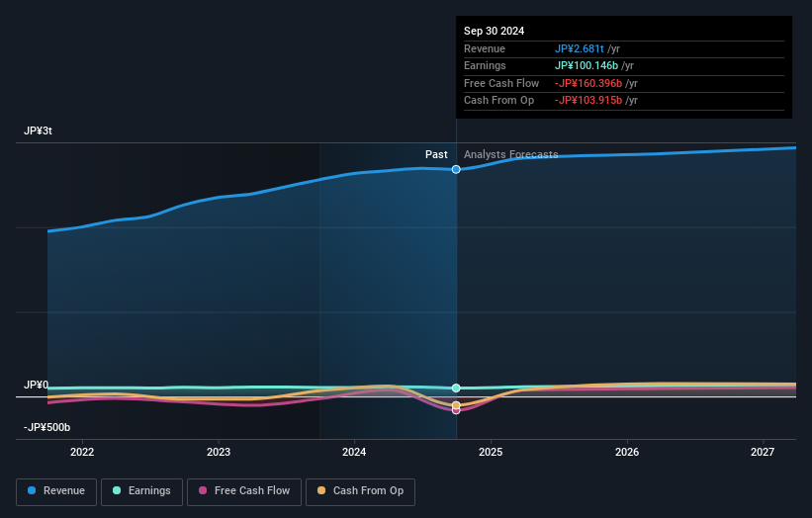
Task: Toggle the Revenue series legend button
Action: [x=56, y=491]
